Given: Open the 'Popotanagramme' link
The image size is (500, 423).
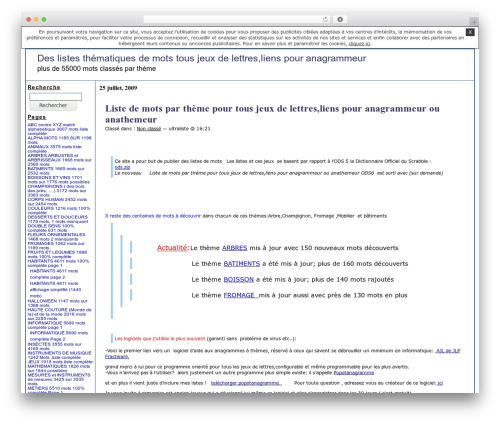Looking at the screenshot, I should tap(354, 373).
